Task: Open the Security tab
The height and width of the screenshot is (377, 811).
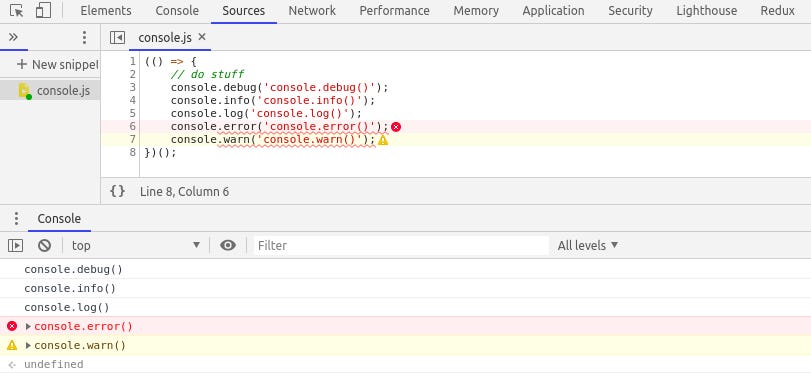Action: point(630,11)
